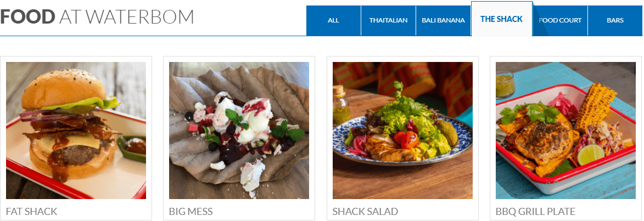Click the BBQ GRILL PLATE title link
This screenshot has height=221, width=644.
pos(535,212)
